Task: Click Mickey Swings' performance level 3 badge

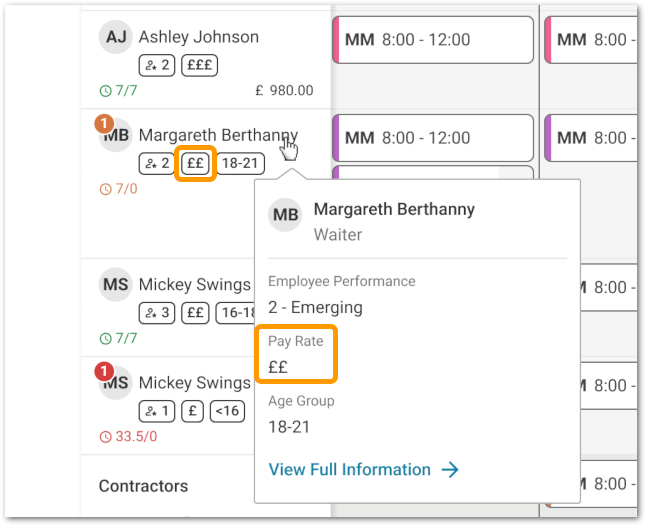Action: pos(158,312)
